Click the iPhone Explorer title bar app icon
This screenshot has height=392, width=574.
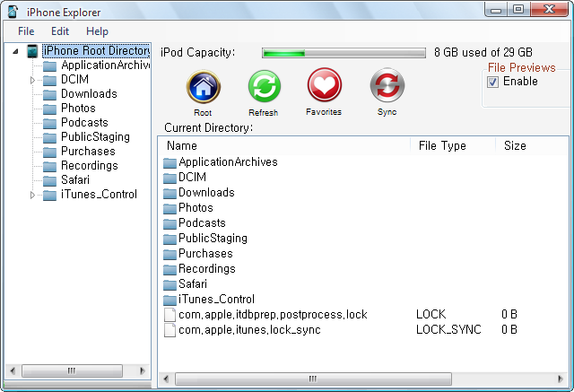click(13, 12)
